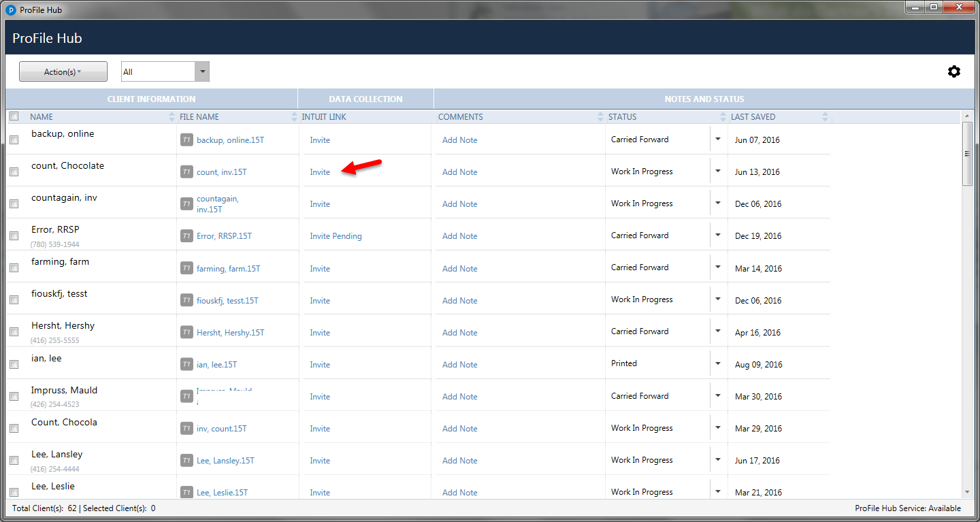Click the scrollbar down arrow
The image size is (980, 522).
967,492
